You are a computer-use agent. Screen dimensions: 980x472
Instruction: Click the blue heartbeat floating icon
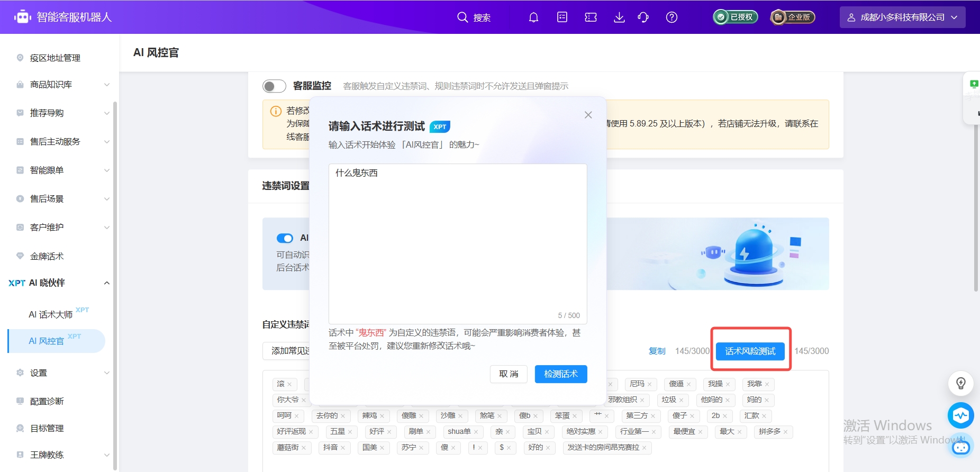(x=961, y=415)
